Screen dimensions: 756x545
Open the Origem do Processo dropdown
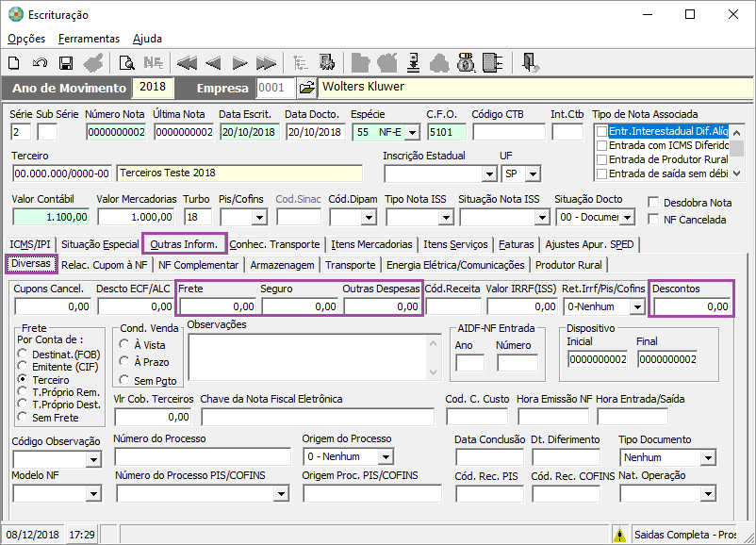click(386, 456)
